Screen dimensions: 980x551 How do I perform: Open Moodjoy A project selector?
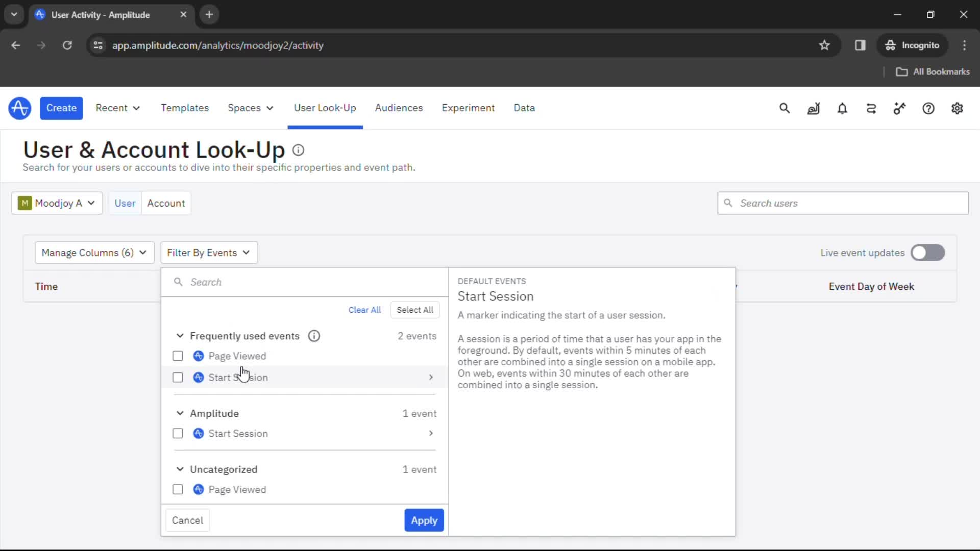click(x=57, y=203)
